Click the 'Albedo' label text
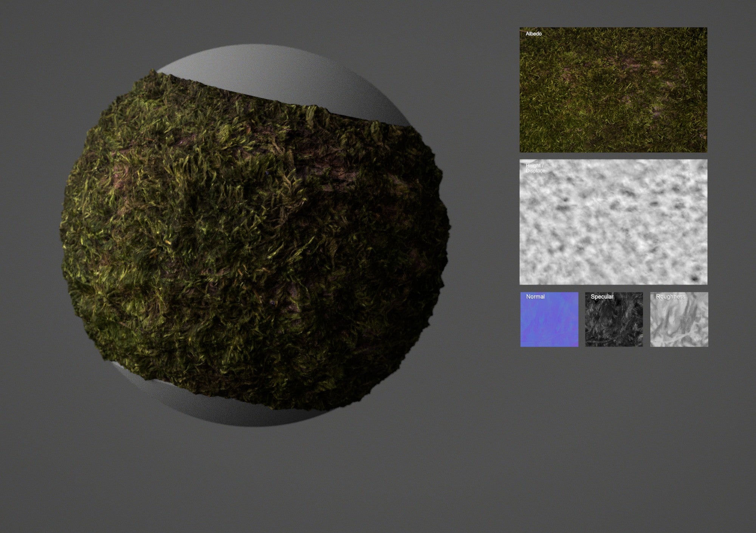The height and width of the screenshot is (533, 756). [533, 34]
